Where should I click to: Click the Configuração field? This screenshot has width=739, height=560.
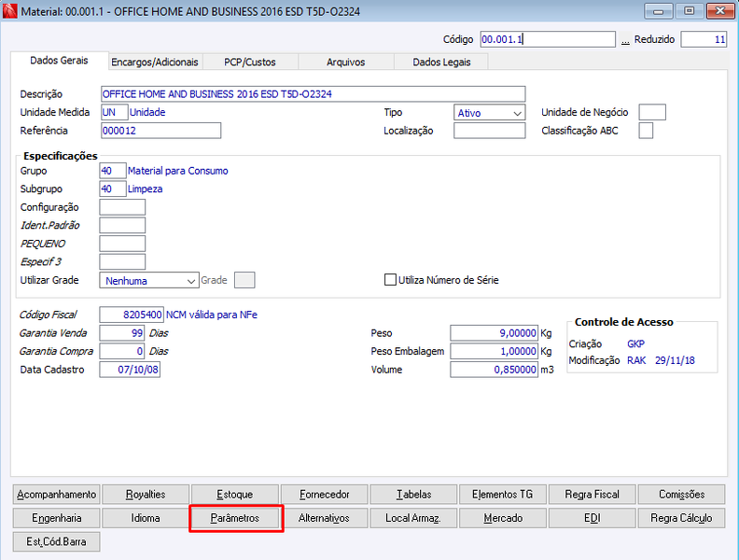coord(122,207)
